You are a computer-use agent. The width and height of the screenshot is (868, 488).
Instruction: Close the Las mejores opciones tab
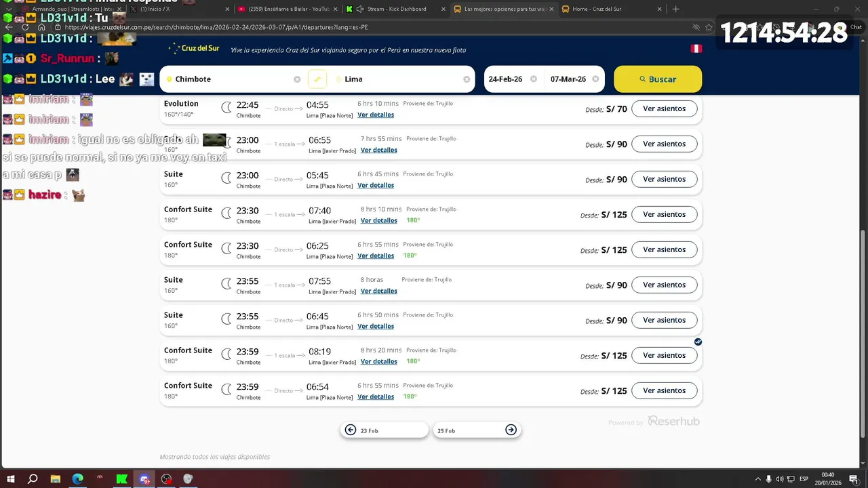(x=550, y=9)
